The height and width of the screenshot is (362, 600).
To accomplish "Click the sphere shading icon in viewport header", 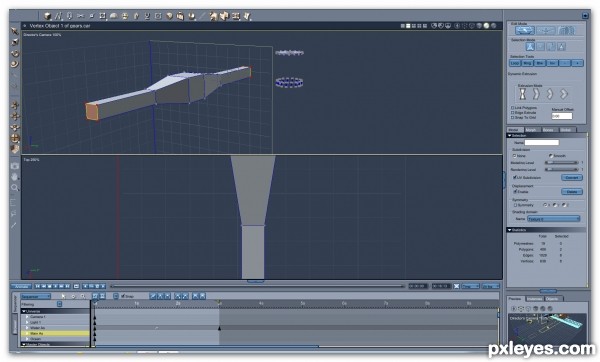I will 486,26.
